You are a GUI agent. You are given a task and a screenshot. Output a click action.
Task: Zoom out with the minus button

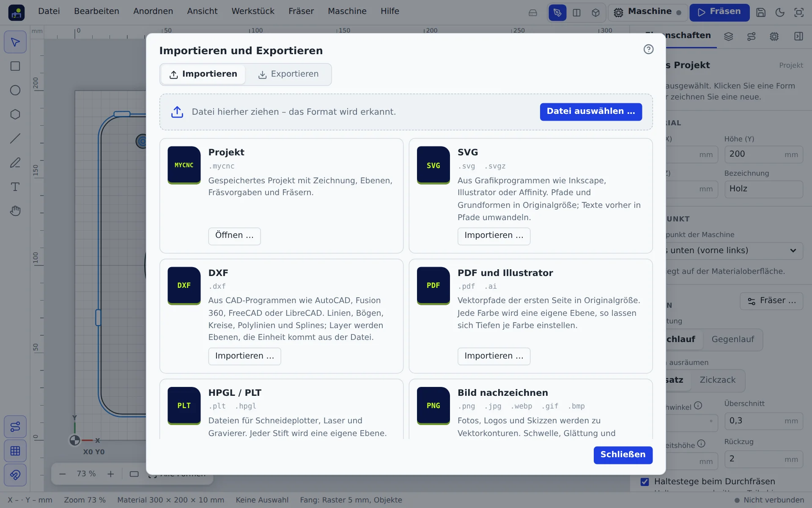(62, 474)
